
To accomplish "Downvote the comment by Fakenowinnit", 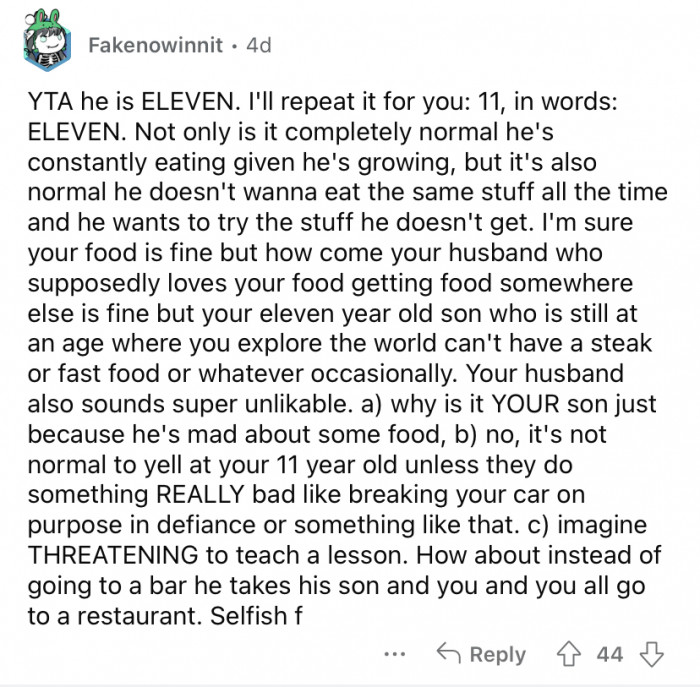I will point(653,654).
